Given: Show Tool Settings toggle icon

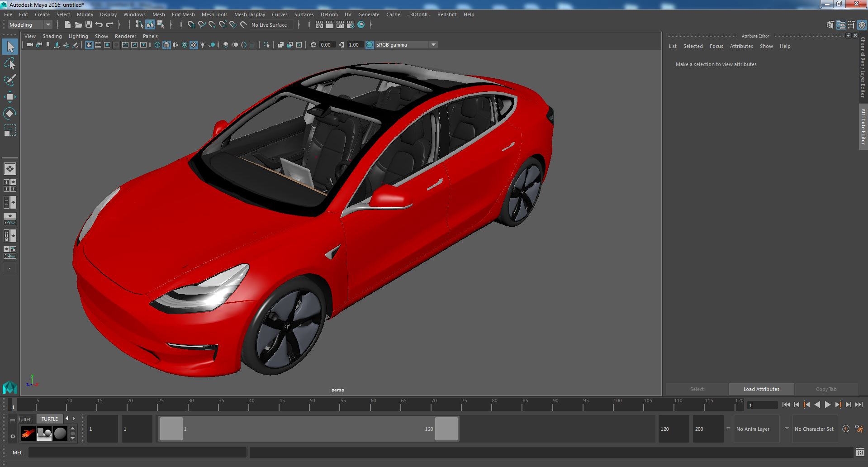Looking at the screenshot, I should (852, 25).
